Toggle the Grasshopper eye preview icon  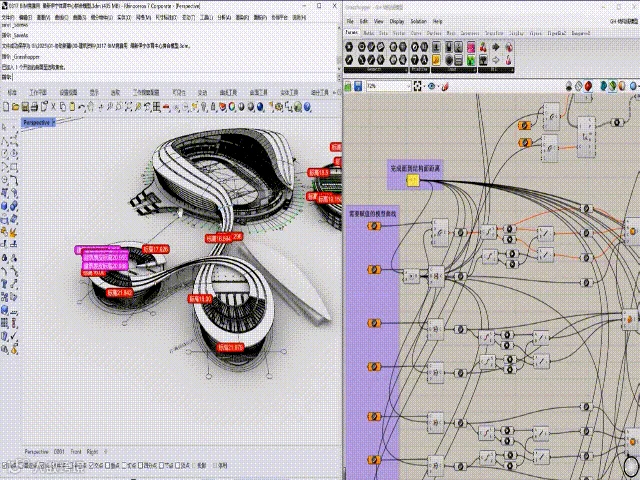coord(431,86)
